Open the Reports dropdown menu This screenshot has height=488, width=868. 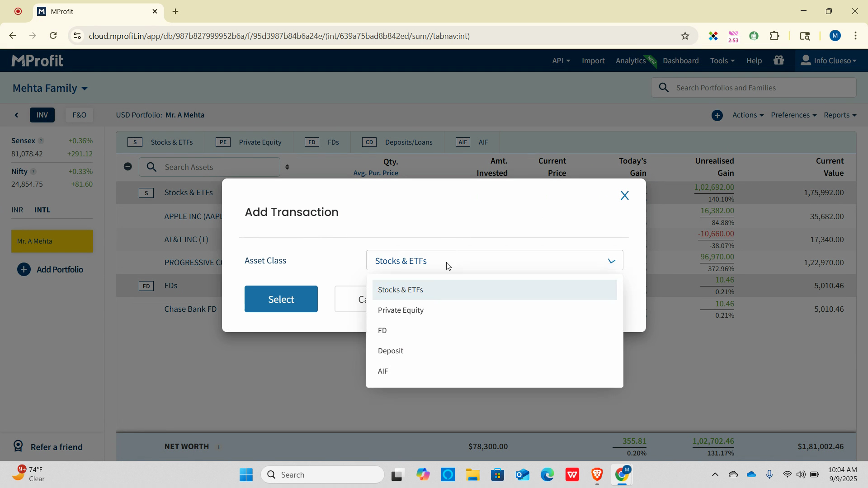point(840,115)
